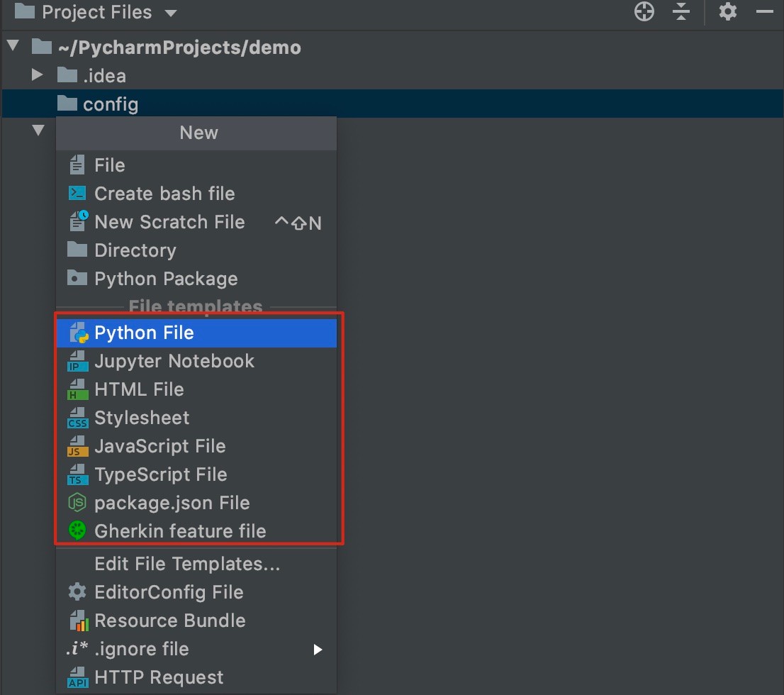The image size is (784, 695).
Task: Choose Create bash file
Action: tap(196, 194)
